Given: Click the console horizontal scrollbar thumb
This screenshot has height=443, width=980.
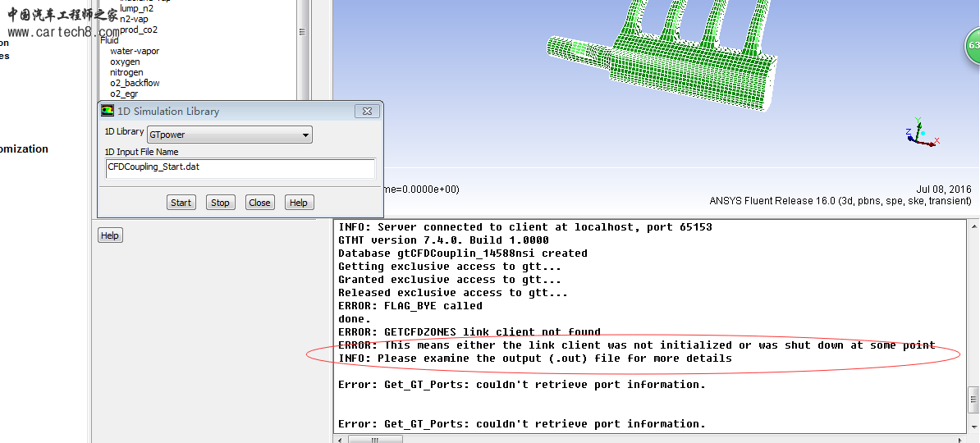Looking at the screenshot, I should click(374, 439).
